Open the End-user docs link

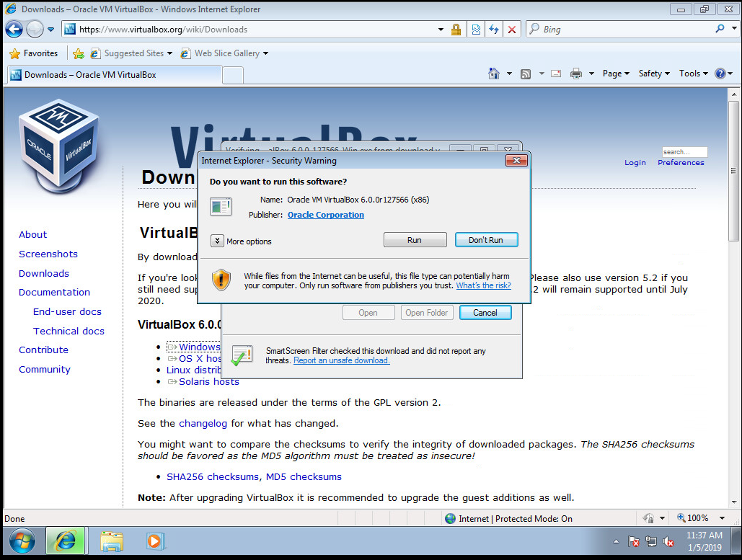click(x=67, y=311)
